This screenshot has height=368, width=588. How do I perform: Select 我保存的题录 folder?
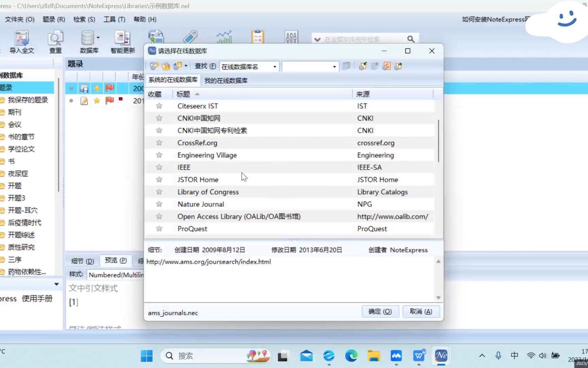[28, 100]
